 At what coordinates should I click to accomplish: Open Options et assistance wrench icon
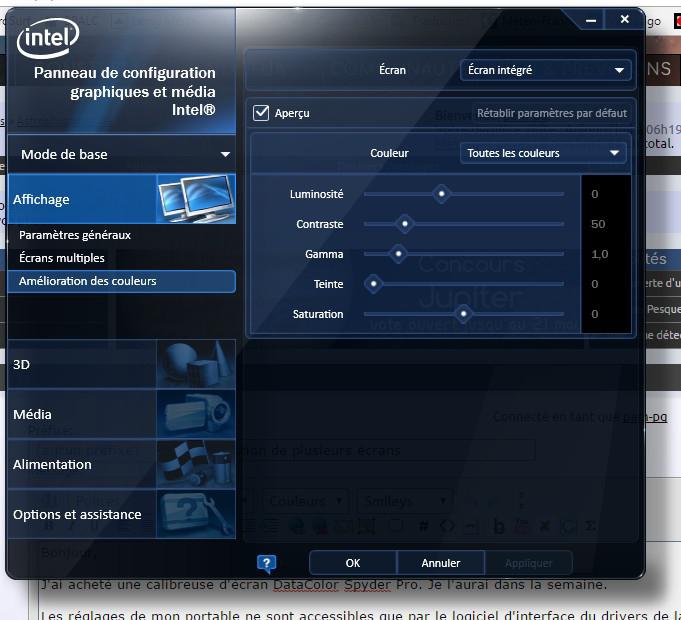click(196, 514)
